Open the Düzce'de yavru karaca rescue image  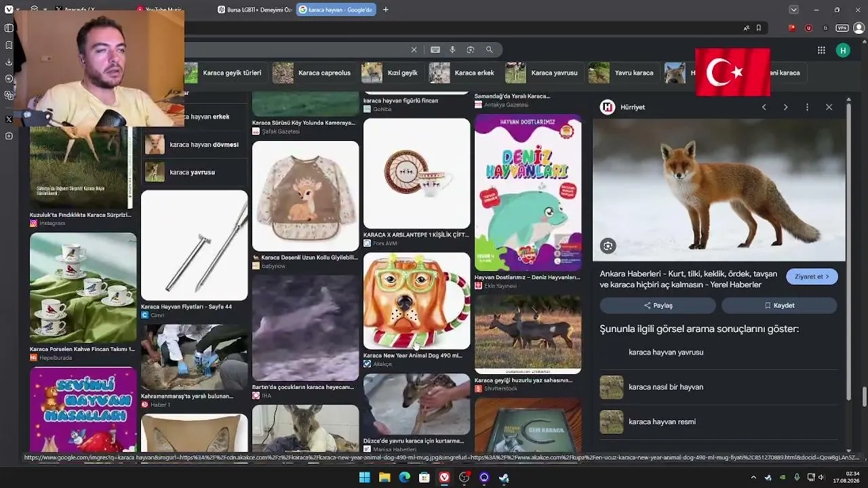(416, 404)
